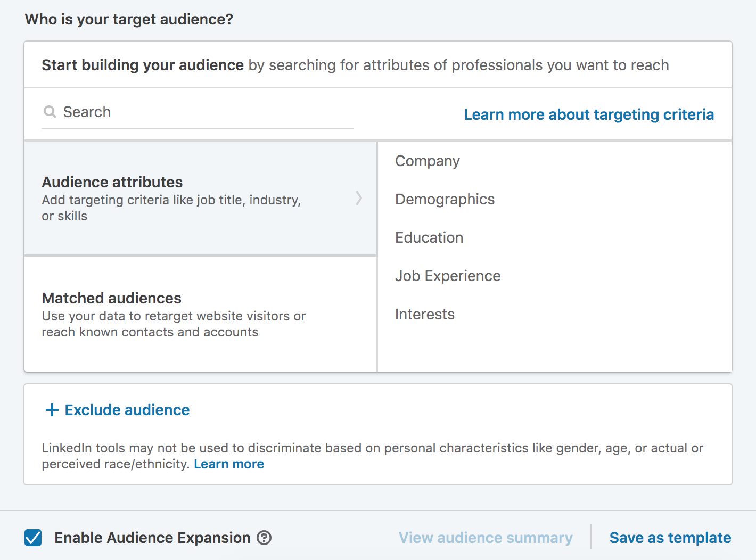The image size is (756, 560).
Task: Uncheck the Enable Audience Expansion checkbox
Action: 33,538
